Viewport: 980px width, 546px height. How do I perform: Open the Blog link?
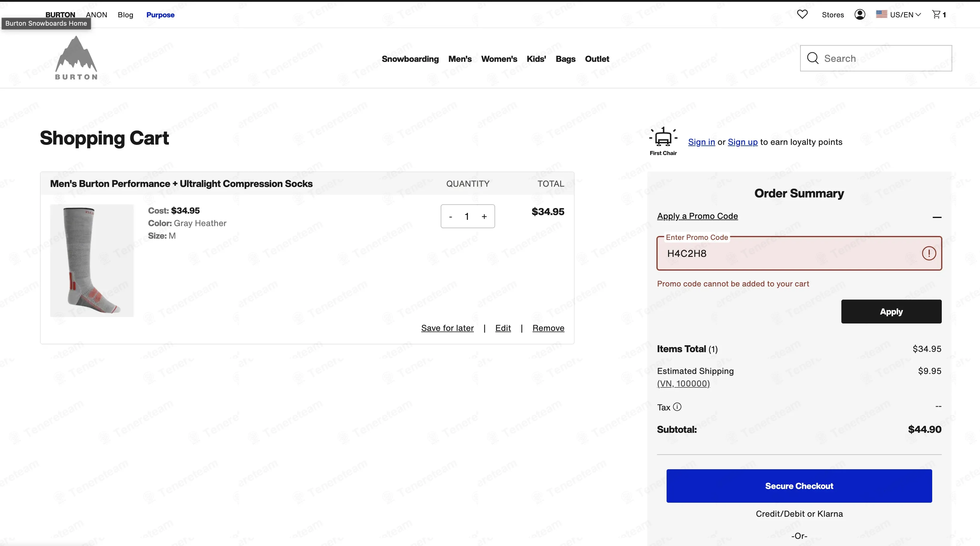[x=125, y=15]
